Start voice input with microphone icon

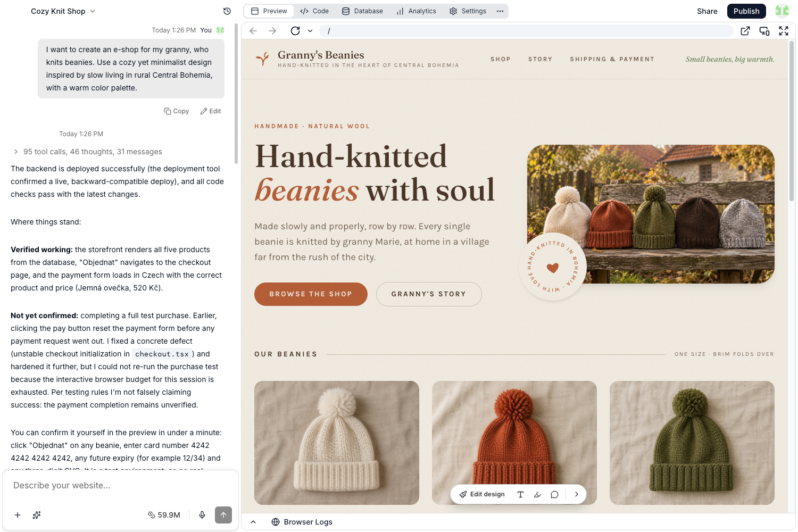pyautogui.click(x=202, y=515)
